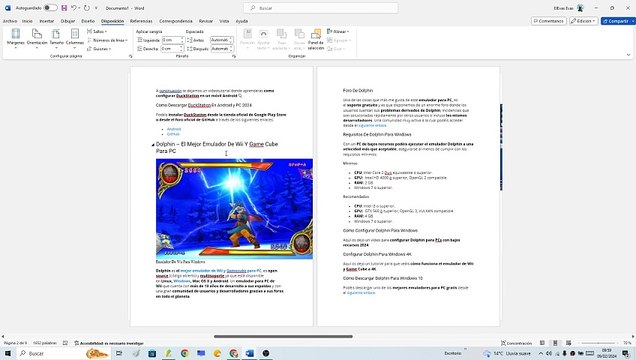Enable Concentración focus mode
The image size is (636, 360).
[516, 343]
